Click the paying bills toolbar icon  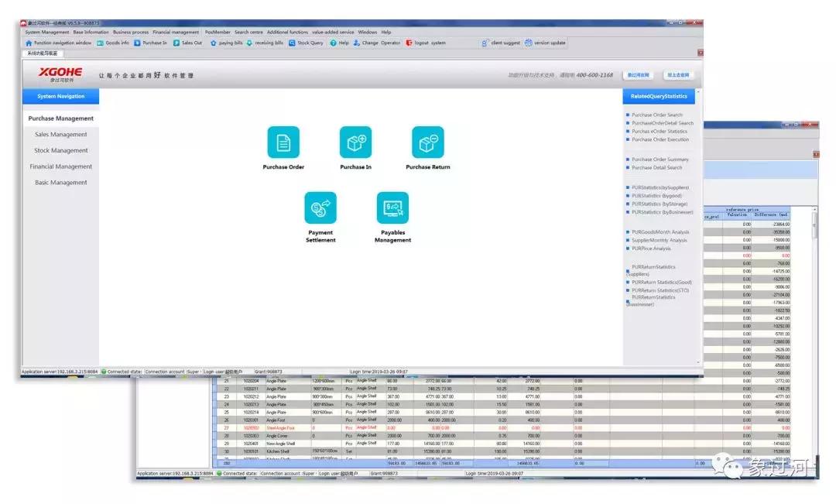point(214,43)
